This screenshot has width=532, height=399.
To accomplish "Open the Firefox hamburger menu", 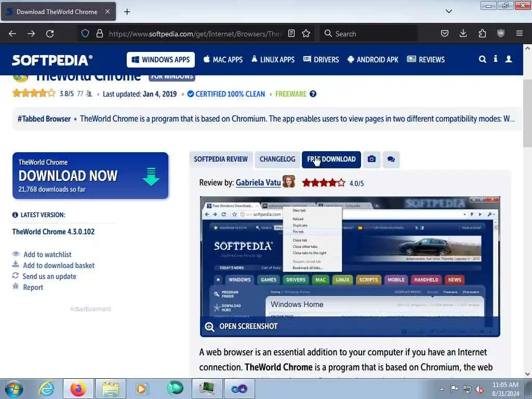I will click(x=520, y=33).
